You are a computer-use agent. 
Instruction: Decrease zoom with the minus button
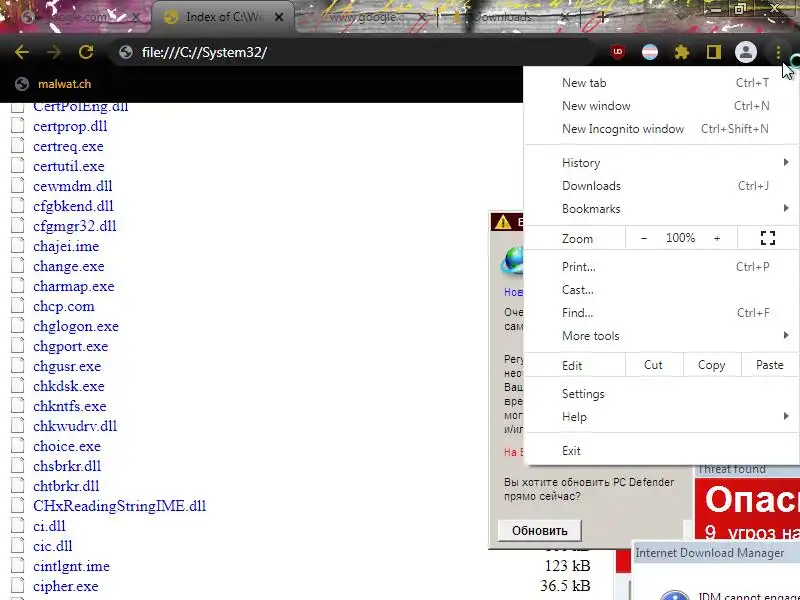click(x=644, y=238)
